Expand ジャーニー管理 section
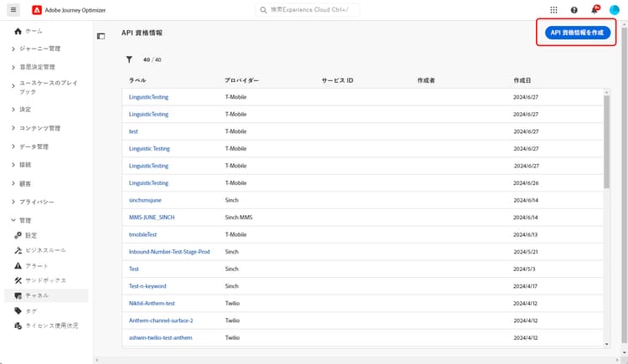 click(x=13, y=49)
